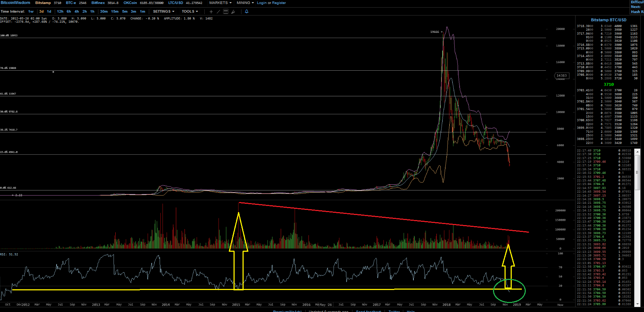Click the 78.6% 15028 Fibonacci level label
The image size is (644, 312).
8,68
